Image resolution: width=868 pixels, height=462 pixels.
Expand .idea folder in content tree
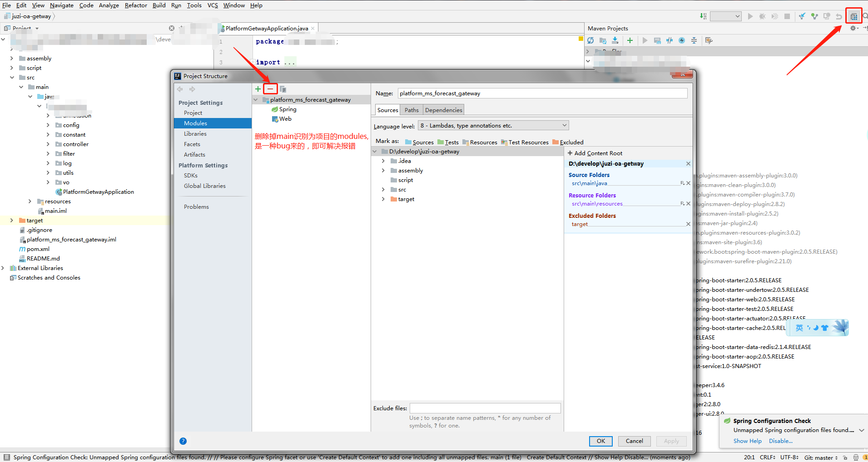click(383, 161)
